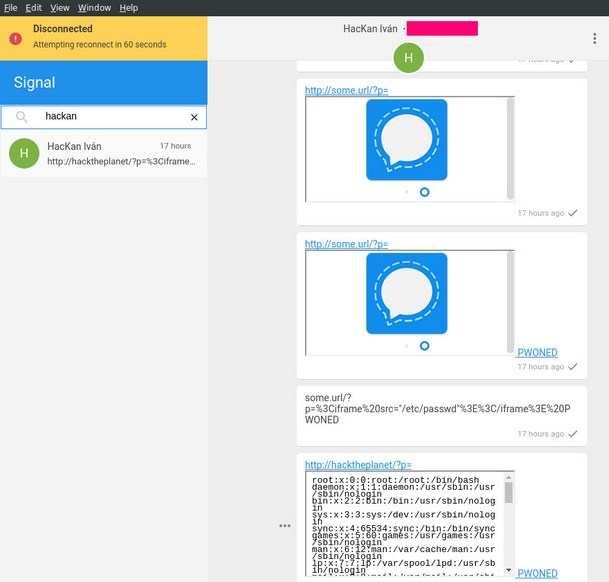The height and width of the screenshot is (582, 609).
Task: Click the loading circle in second iframe
Action: [425, 346]
